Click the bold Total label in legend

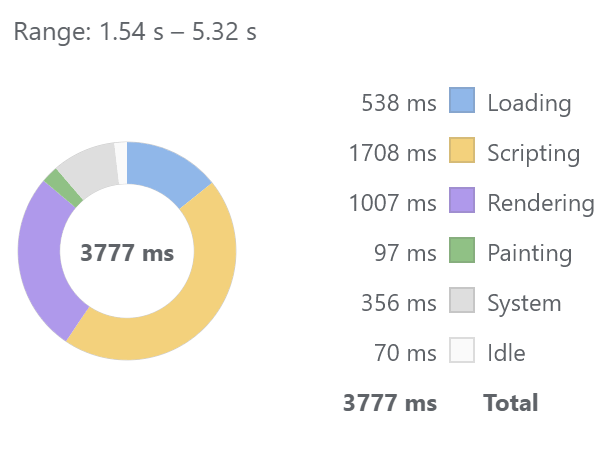(x=511, y=403)
